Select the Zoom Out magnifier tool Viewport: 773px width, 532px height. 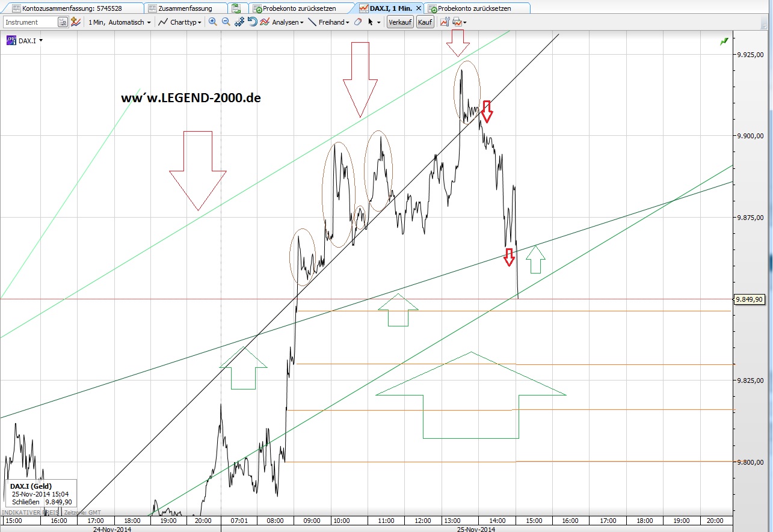click(x=225, y=22)
